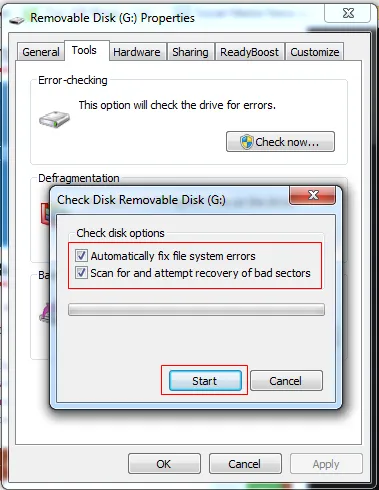Toggle Automatically fix file system errors checkbox

tap(81, 256)
